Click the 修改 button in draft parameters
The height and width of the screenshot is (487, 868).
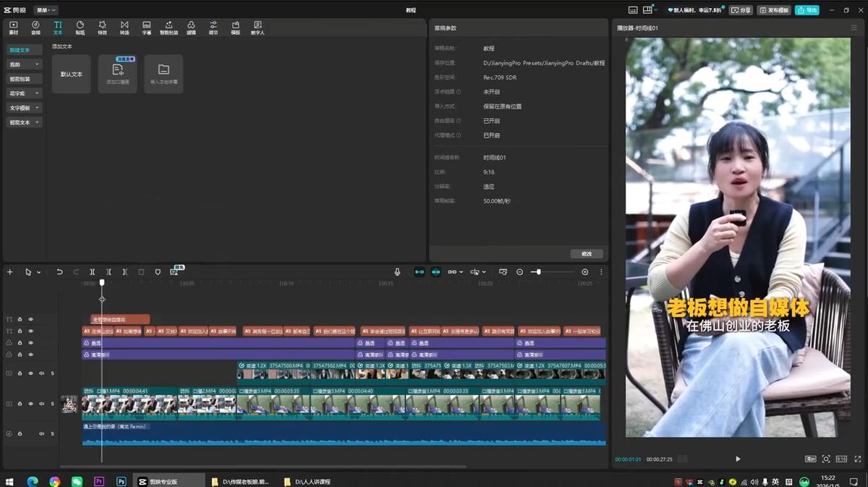(x=587, y=254)
